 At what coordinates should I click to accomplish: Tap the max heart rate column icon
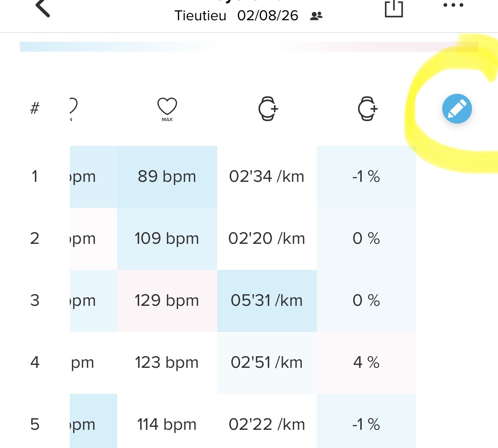(167, 109)
